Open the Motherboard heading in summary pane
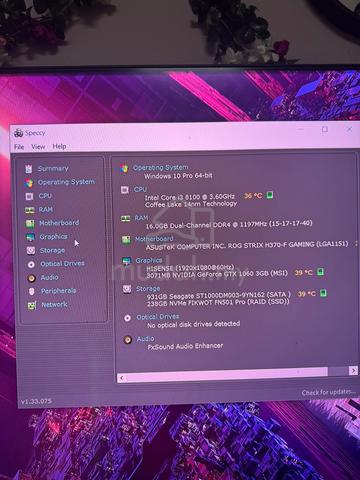360x480 pixels. coord(154,239)
